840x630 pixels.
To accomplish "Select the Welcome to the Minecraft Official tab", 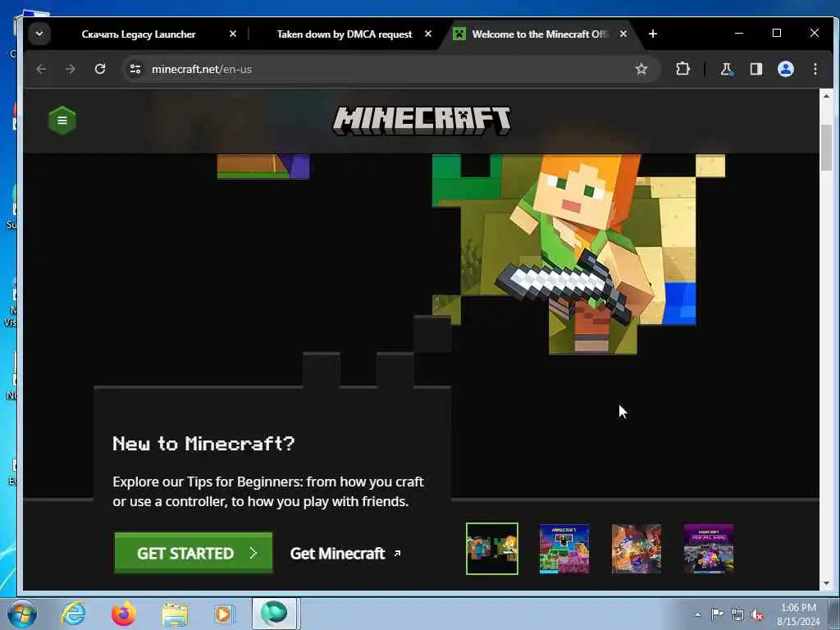I will [538, 34].
